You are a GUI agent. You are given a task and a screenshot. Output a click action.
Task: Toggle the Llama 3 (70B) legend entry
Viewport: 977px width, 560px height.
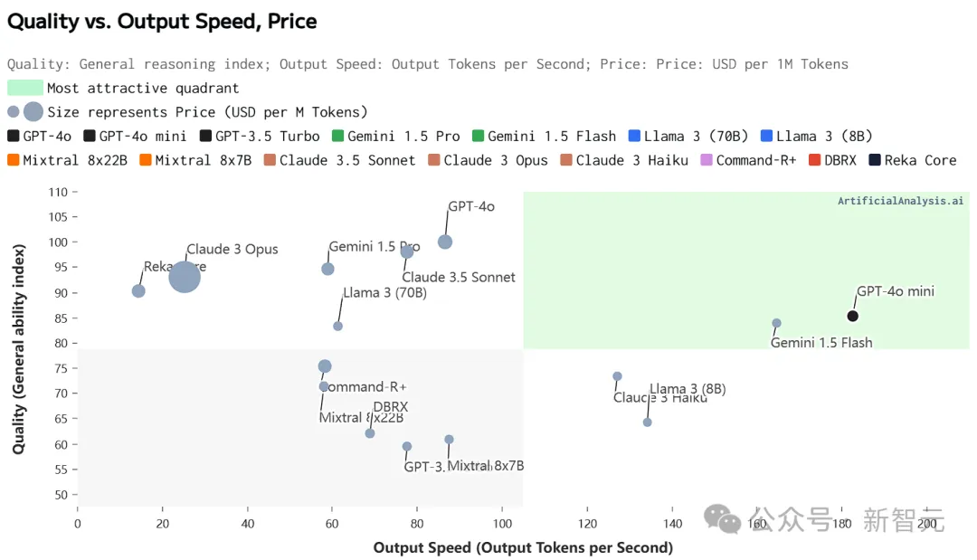coord(688,136)
